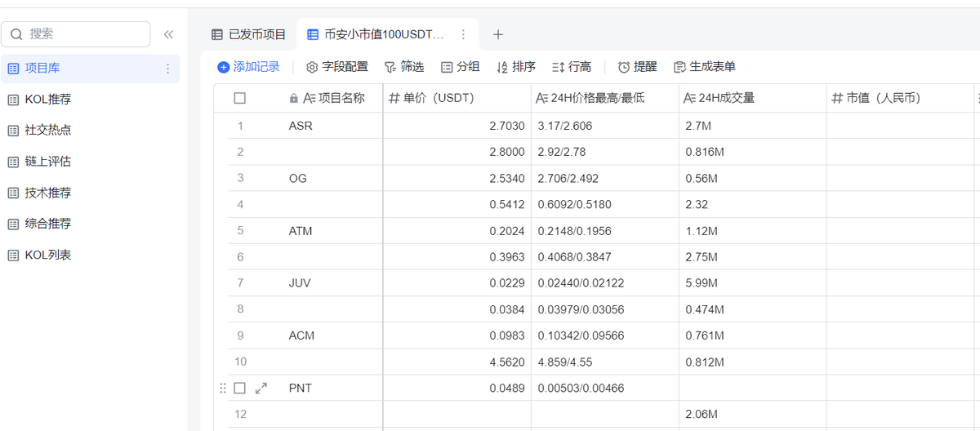Click the 24H成交量 column header
The width and height of the screenshot is (980, 431).
coord(753,98)
